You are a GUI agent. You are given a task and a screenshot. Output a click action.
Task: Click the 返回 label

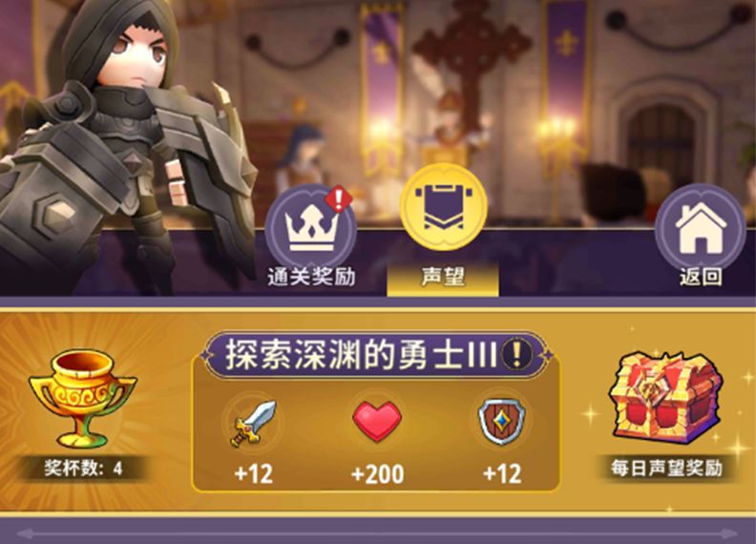coord(701,277)
